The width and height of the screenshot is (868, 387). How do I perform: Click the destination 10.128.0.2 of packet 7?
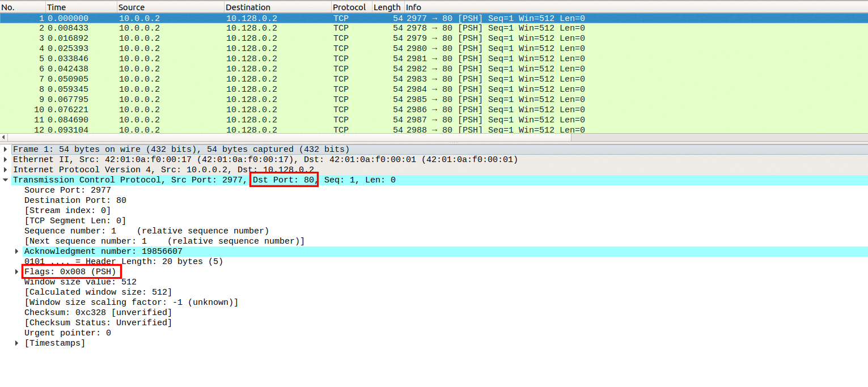tap(252, 79)
